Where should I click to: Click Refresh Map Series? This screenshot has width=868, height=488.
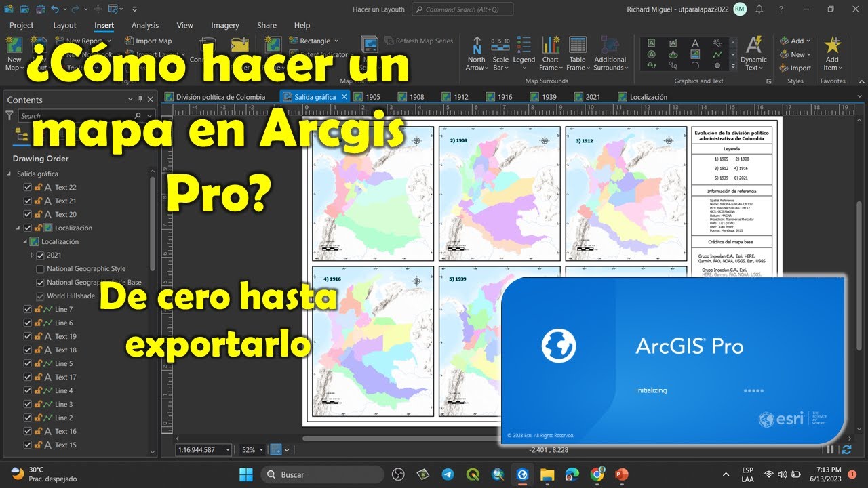tap(418, 41)
